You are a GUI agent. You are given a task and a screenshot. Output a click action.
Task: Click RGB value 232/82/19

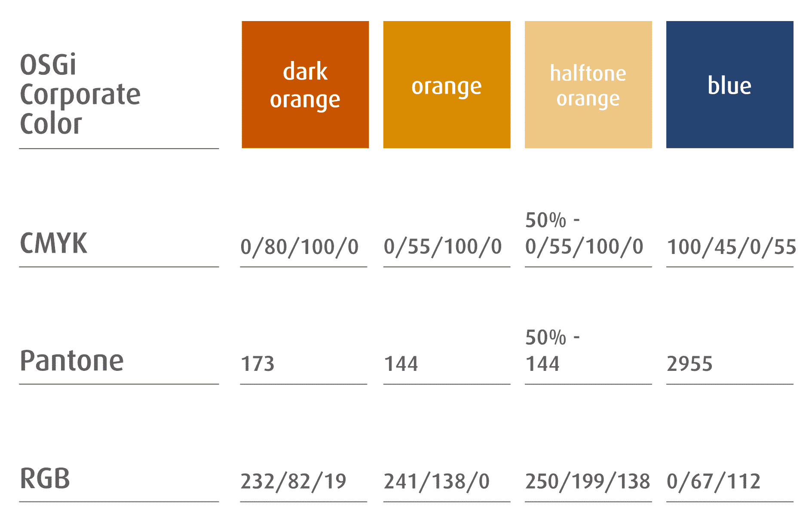pos(294,481)
